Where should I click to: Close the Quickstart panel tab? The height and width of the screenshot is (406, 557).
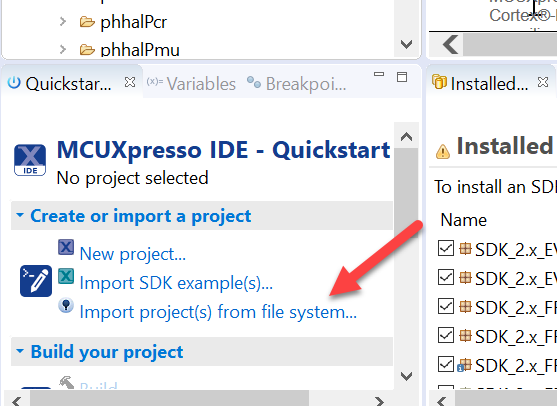pyautogui.click(x=130, y=82)
